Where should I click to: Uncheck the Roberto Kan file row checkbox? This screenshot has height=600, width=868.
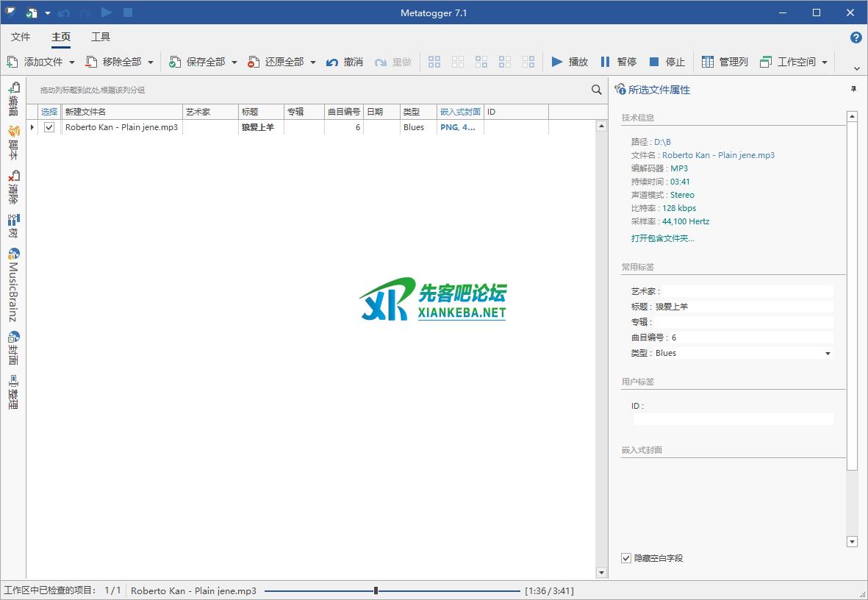coord(49,127)
